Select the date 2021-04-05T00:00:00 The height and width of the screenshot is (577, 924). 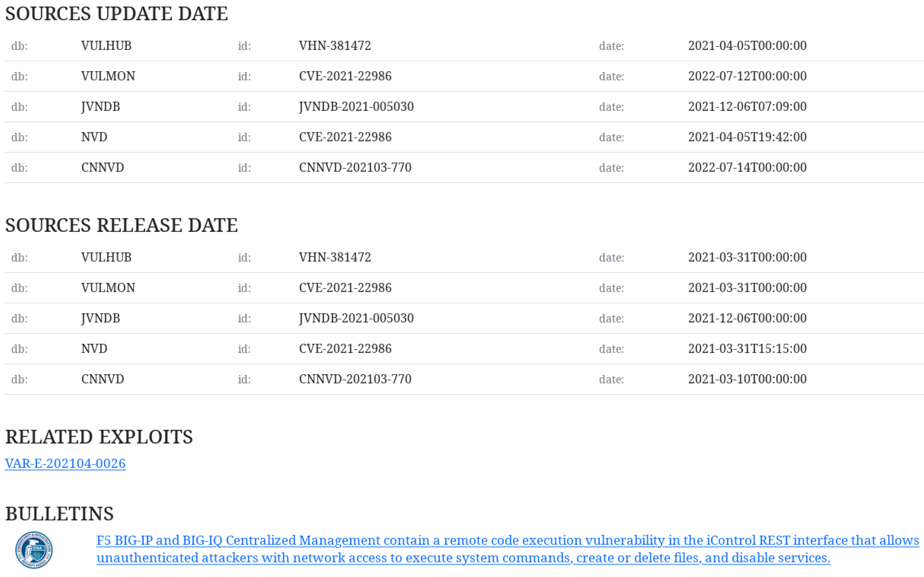tap(747, 46)
